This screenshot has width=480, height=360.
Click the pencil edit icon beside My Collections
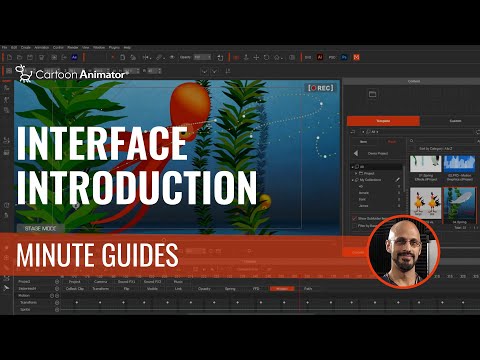(x=397, y=180)
